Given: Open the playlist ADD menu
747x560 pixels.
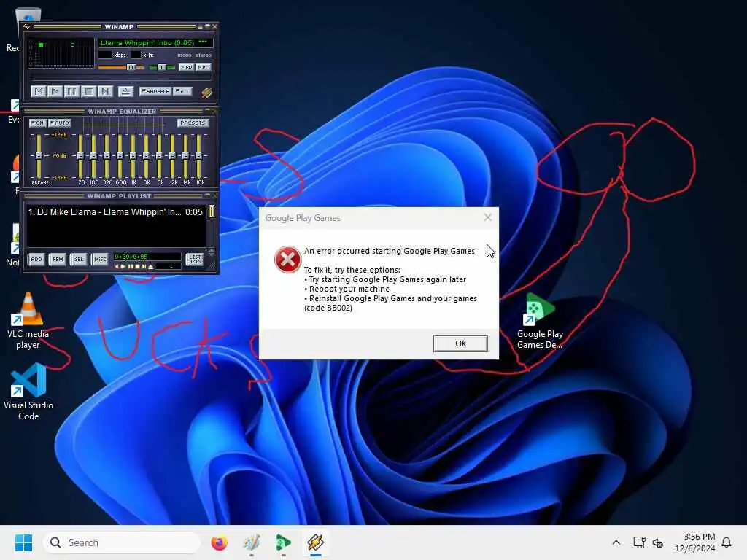Looking at the screenshot, I should [x=36, y=260].
